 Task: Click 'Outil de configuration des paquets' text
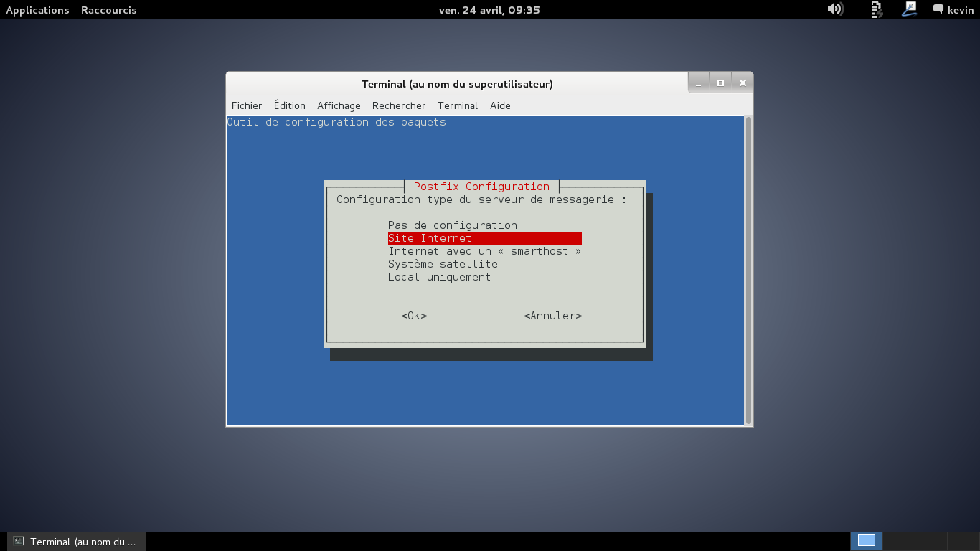pos(336,122)
